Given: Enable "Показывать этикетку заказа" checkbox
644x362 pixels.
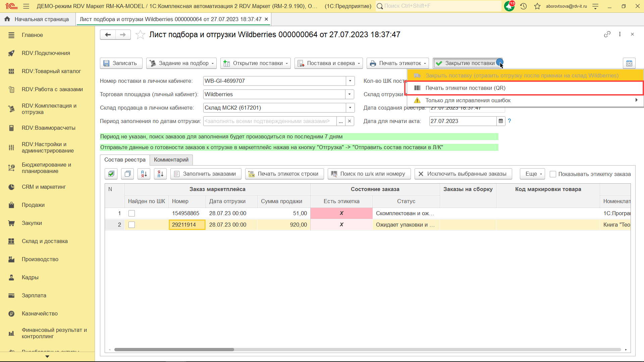Looking at the screenshot, I should click(x=553, y=174).
